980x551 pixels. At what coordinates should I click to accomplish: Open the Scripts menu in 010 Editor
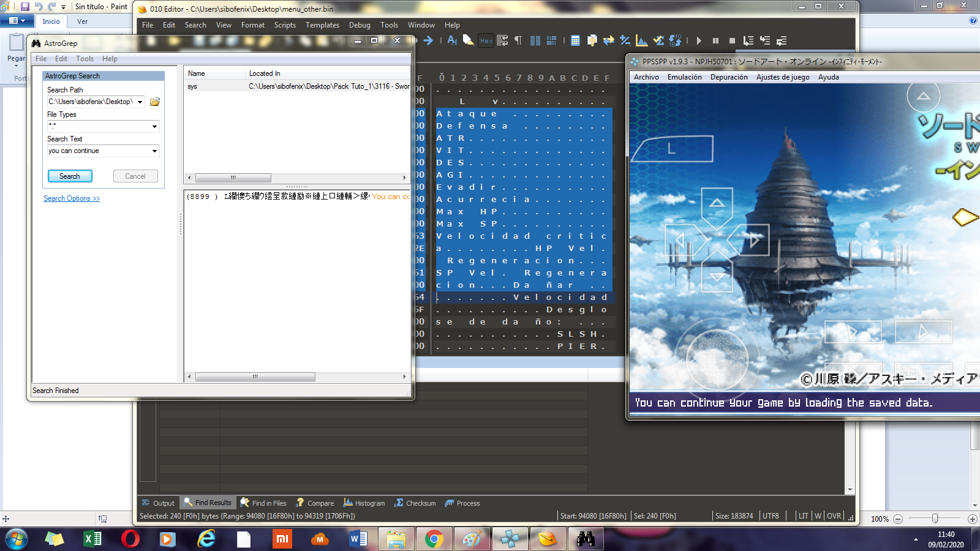click(x=285, y=25)
